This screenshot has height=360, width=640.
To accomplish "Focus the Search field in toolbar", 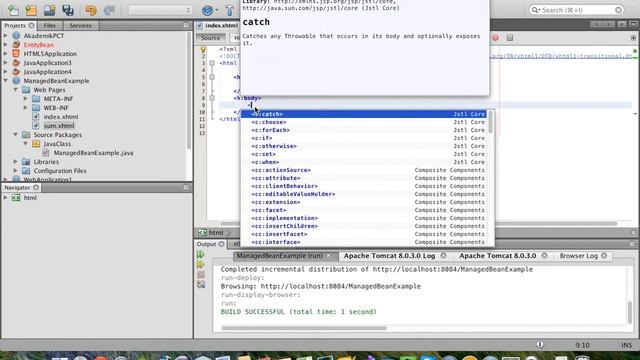I will click(x=576, y=10).
